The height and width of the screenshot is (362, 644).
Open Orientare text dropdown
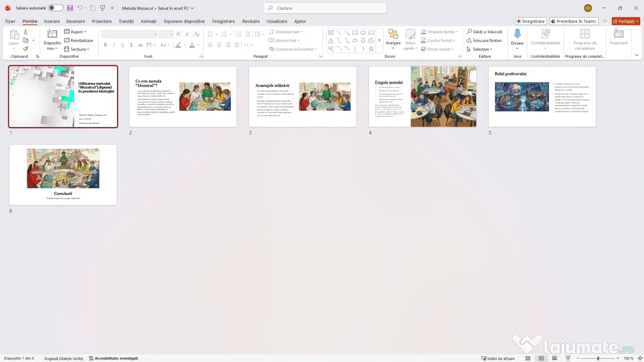click(x=286, y=31)
